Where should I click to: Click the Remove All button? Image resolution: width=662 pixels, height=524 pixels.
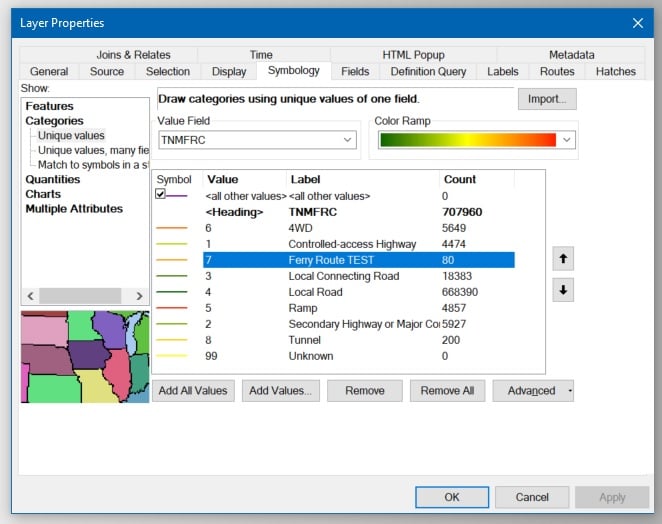pyautogui.click(x=447, y=391)
